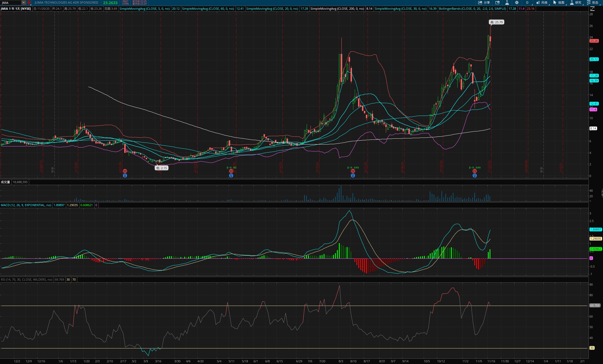Click the 23.26 last price axis tag

pyautogui.click(x=594, y=41)
